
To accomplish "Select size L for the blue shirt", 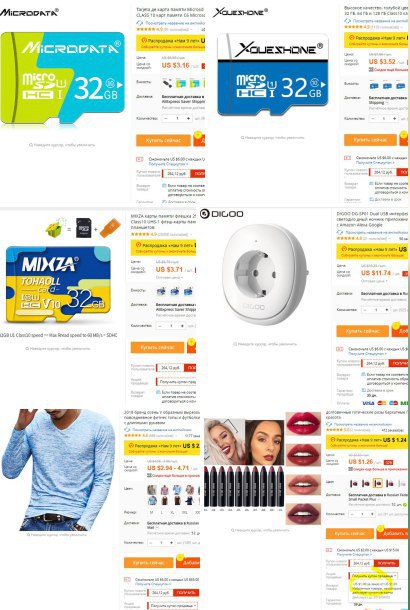I will click(x=163, y=513).
